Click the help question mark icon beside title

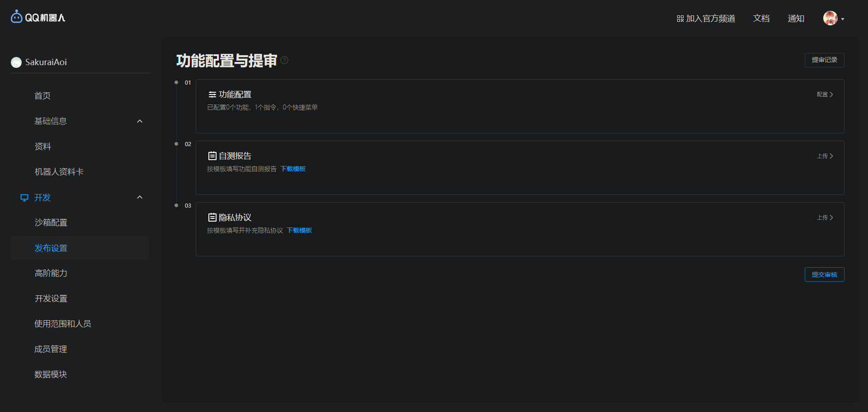coord(284,60)
